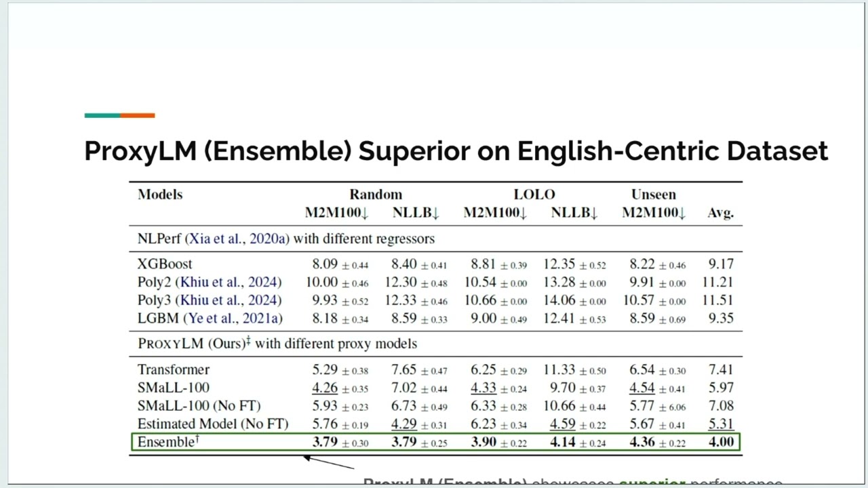
Task: Click the LGBM value 9.00 ± 0.49
Action: click(x=498, y=318)
